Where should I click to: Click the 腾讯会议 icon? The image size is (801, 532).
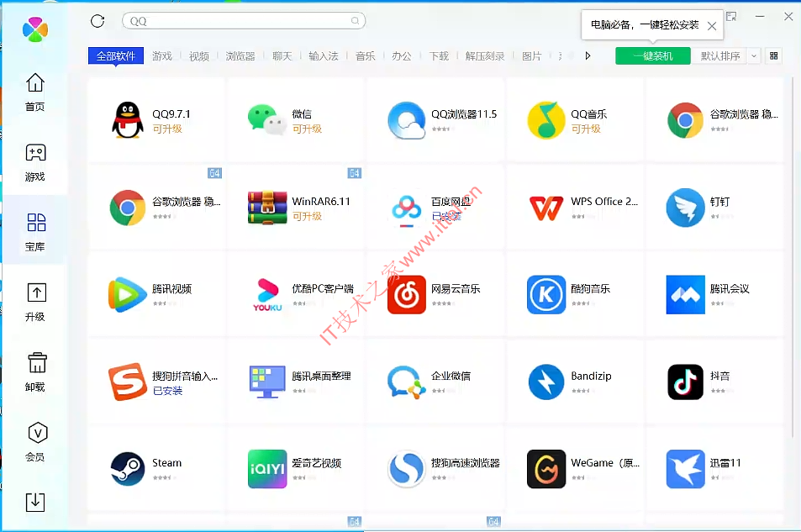click(x=686, y=294)
